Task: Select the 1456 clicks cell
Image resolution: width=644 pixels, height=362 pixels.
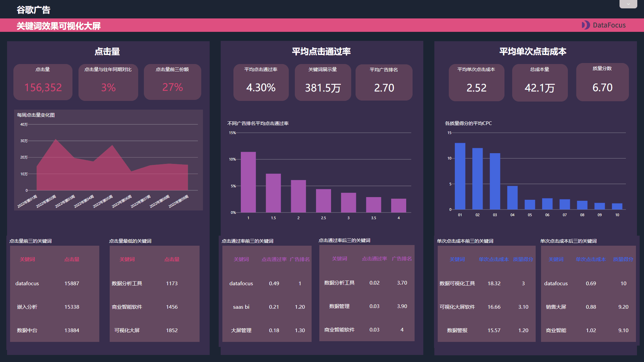Action: [x=172, y=307]
